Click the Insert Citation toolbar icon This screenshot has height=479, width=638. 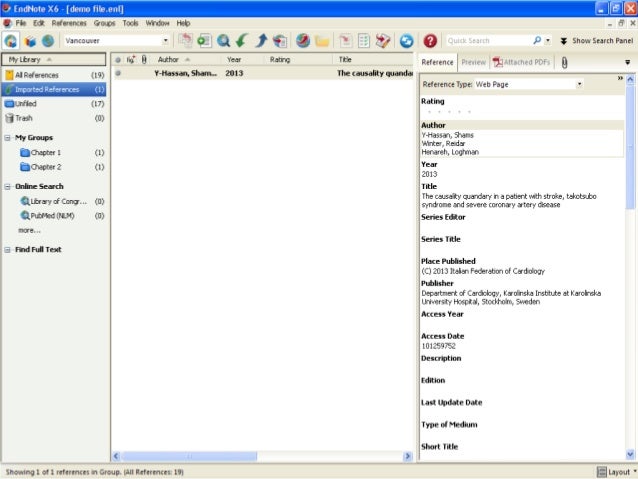pyautogui.click(x=345, y=41)
